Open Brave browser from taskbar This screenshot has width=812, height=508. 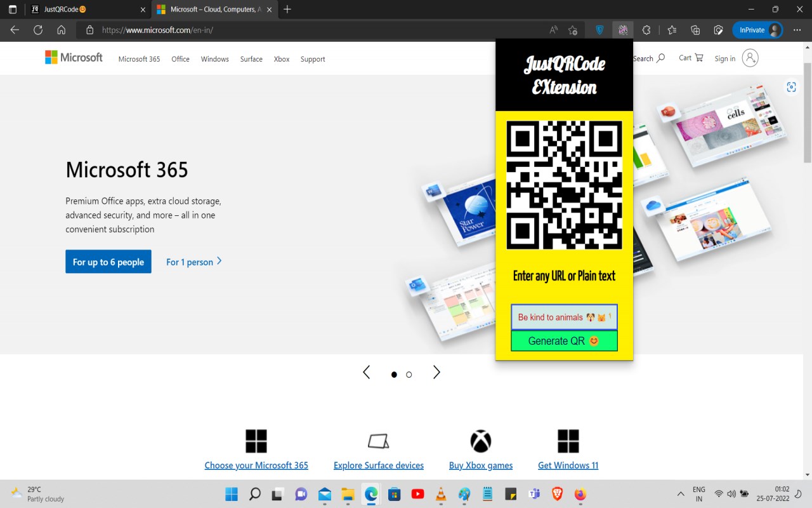click(x=557, y=494)
